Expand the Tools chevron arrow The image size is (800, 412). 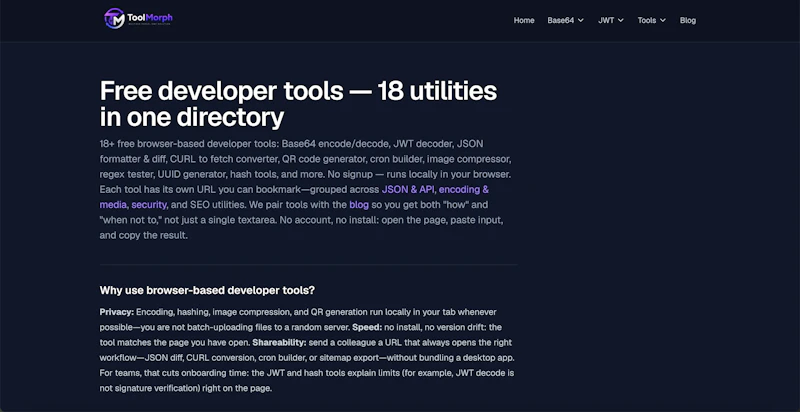coord(663,20)
